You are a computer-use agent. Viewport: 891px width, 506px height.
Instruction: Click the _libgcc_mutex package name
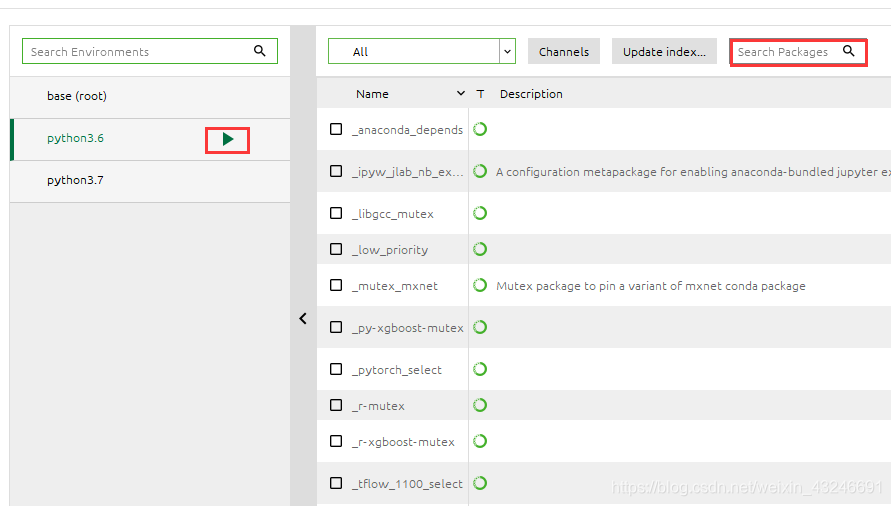(x=393, y=214)
